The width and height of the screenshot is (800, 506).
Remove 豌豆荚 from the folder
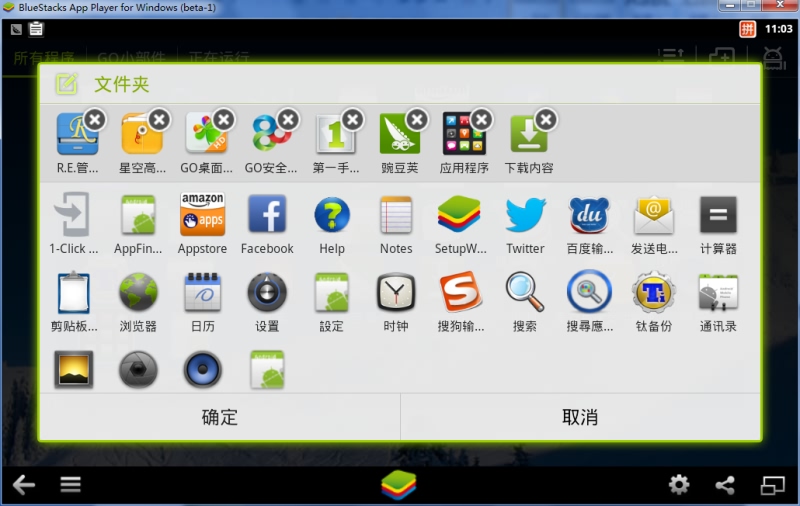click(x=417, y=120)
